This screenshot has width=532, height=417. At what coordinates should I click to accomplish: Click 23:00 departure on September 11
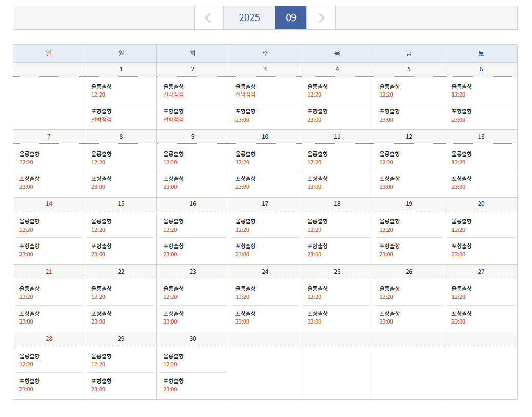[x=314, y=187]
